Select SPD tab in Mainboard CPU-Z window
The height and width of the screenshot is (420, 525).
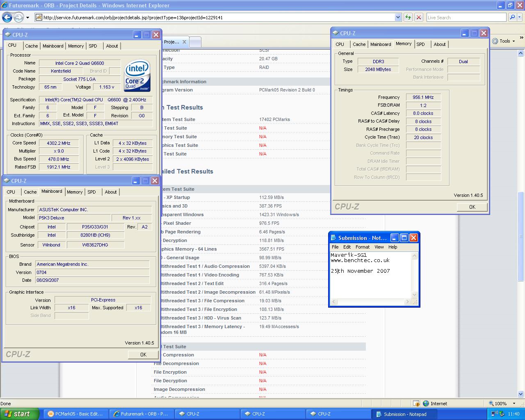(x=92, y=192)
